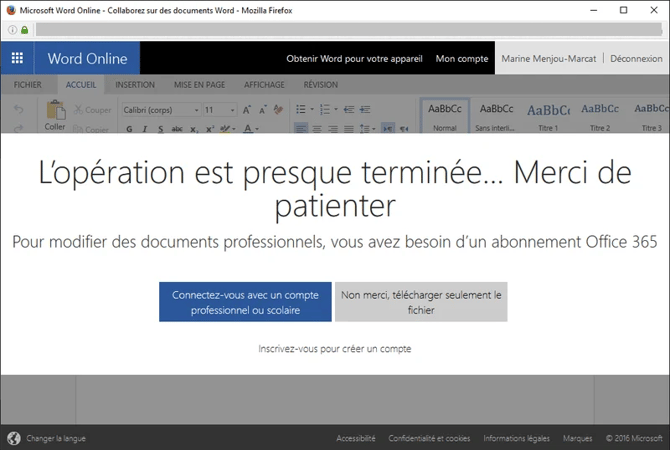Screen dimensions: 670x450
Task: Open the Accessibilité footer link
Action: pos(356,438)
